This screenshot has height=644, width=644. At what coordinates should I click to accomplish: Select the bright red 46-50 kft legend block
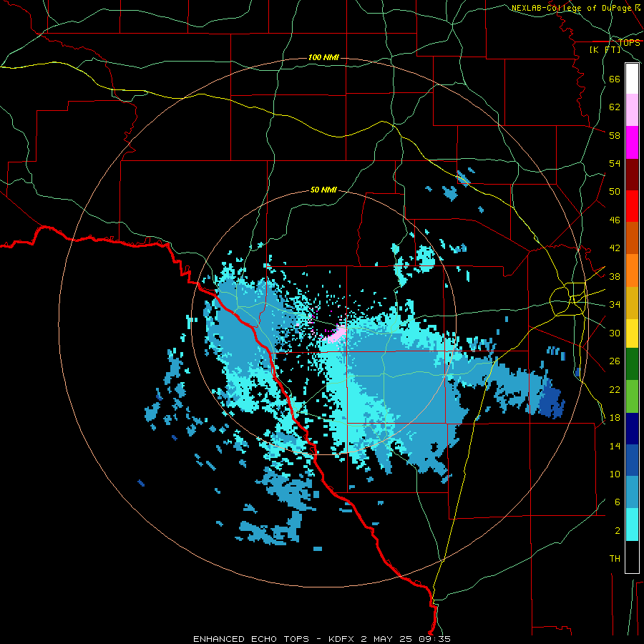point(632,206)
